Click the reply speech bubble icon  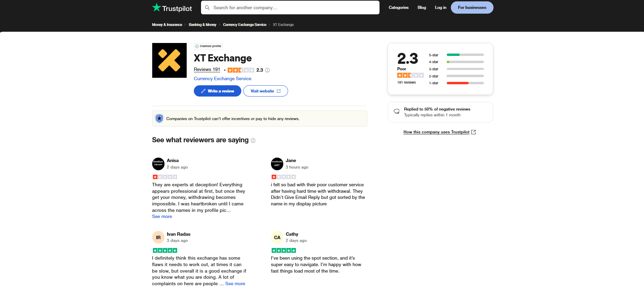pyautogui.click(x=397, y=112)
